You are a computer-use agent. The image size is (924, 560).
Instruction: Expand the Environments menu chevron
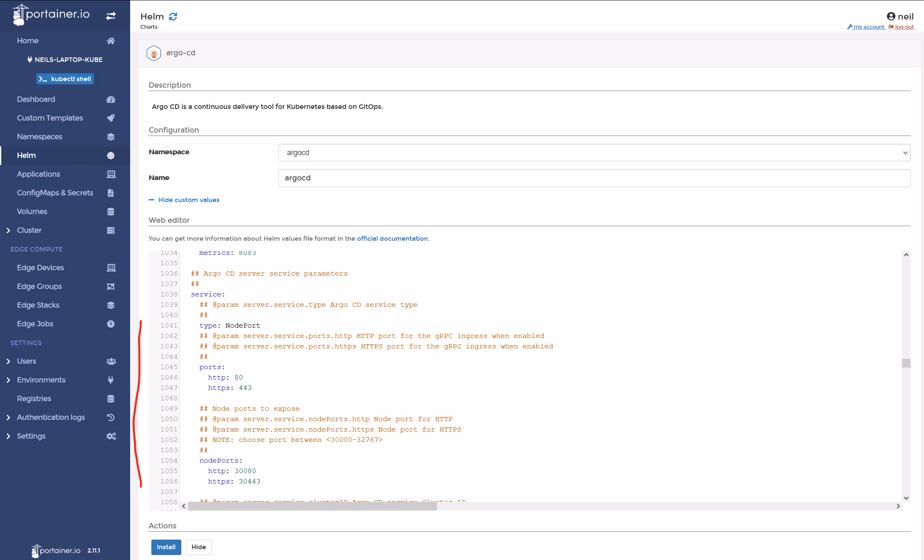pos(8,380)
